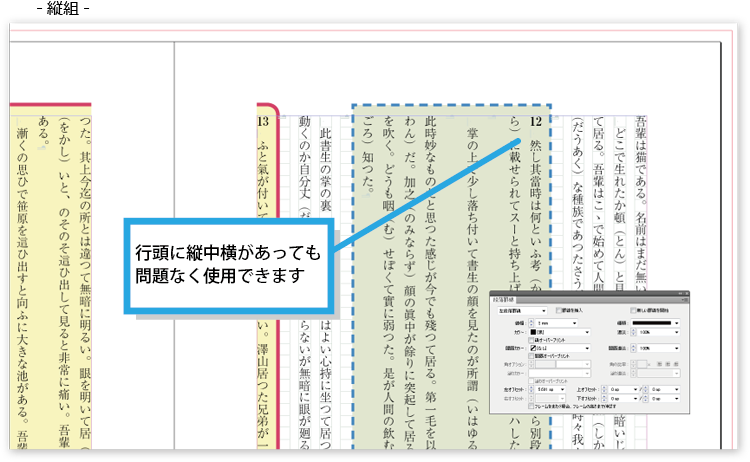Open the 濃淡 tint dropdown showing 100%

click(659, 332)
